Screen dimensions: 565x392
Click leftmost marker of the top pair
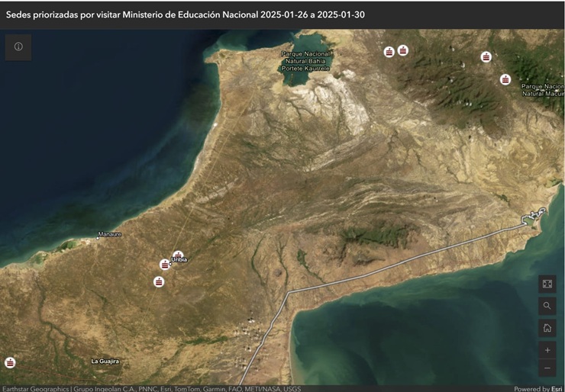pyautogui.click(x=389, y=52)
